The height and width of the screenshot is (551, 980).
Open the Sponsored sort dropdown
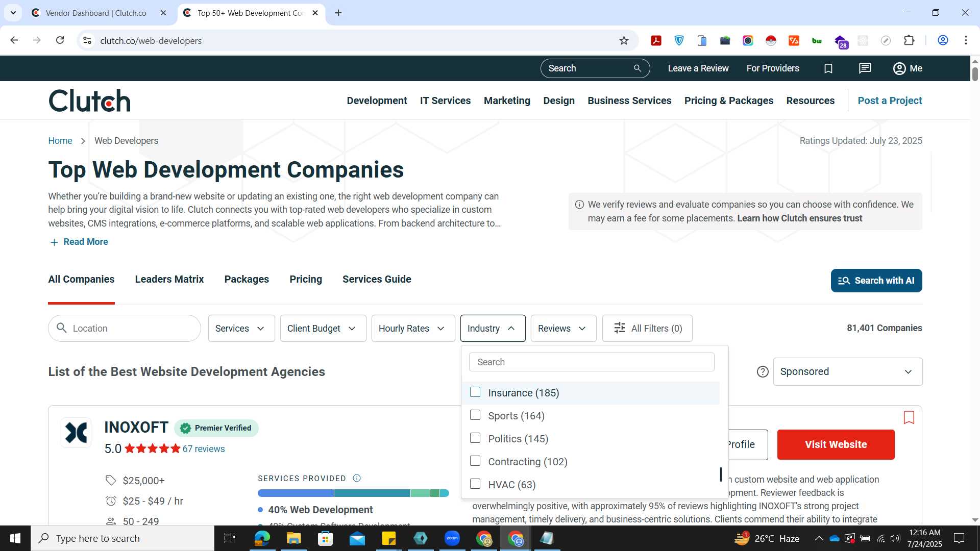coord(847,372)
